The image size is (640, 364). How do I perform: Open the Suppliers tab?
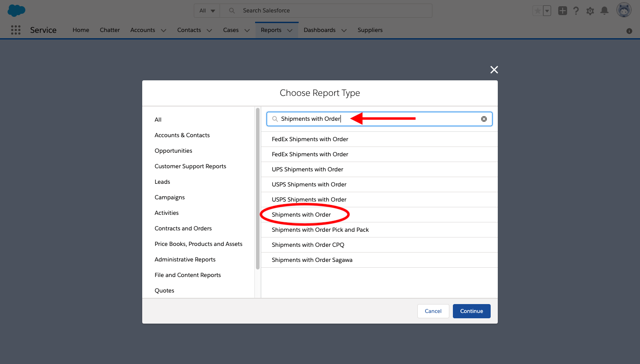[x=370, y=30]
